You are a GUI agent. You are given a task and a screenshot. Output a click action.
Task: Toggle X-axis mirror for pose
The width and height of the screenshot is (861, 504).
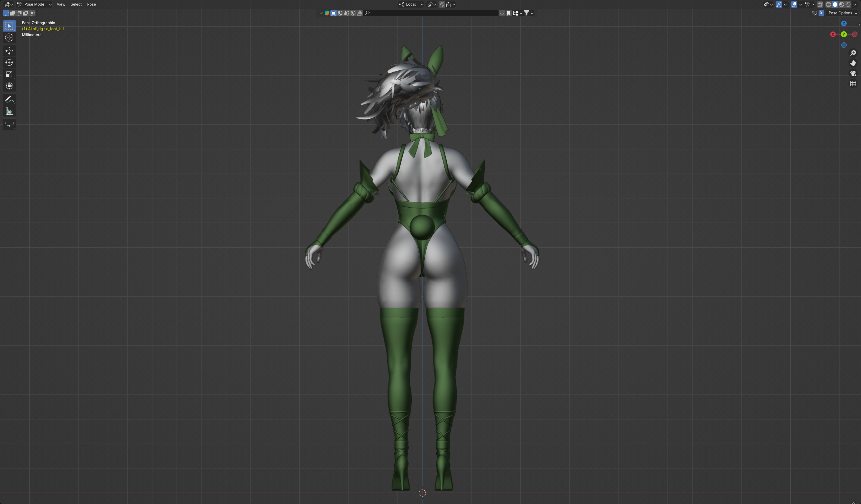(x=821, y=13)
